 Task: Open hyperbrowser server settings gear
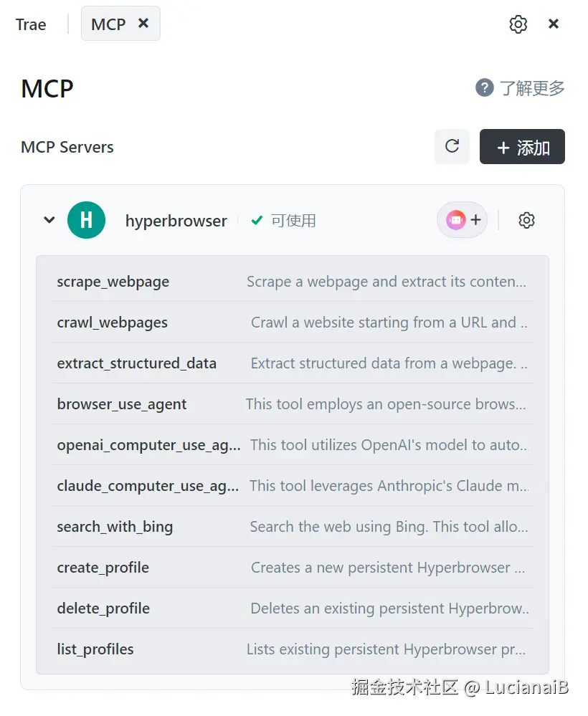[526, 220]
